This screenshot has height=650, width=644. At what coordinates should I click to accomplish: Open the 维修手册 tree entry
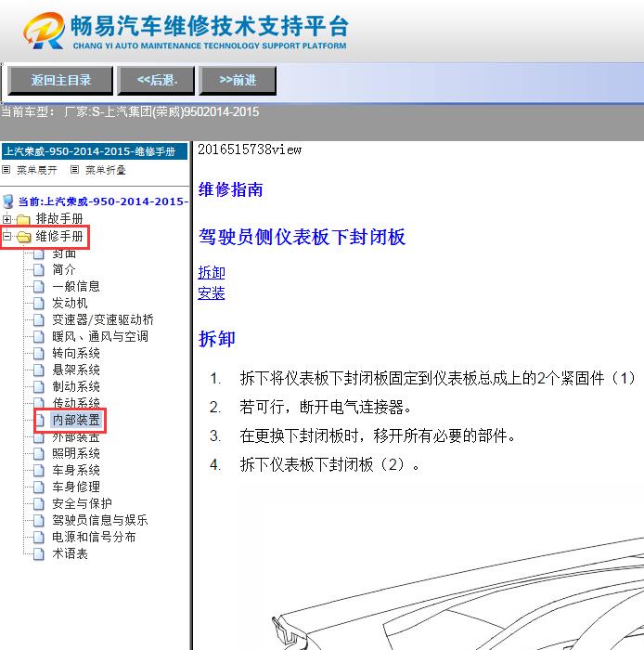point(59,236)
